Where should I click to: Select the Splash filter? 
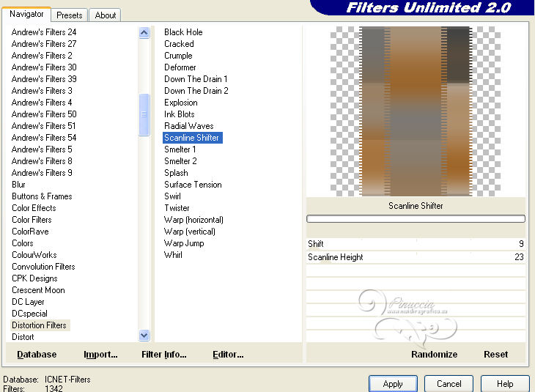[x=176, y=173]
